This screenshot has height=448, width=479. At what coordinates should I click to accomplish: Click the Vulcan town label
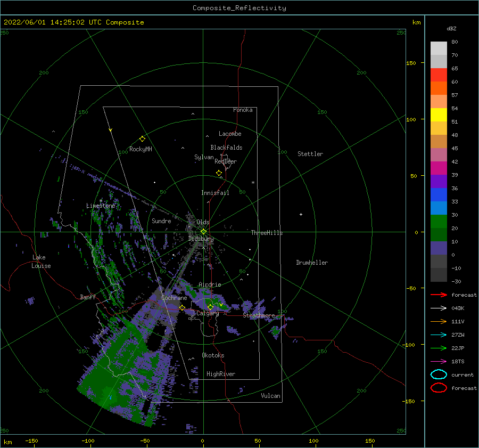click(x=270, y=396)
